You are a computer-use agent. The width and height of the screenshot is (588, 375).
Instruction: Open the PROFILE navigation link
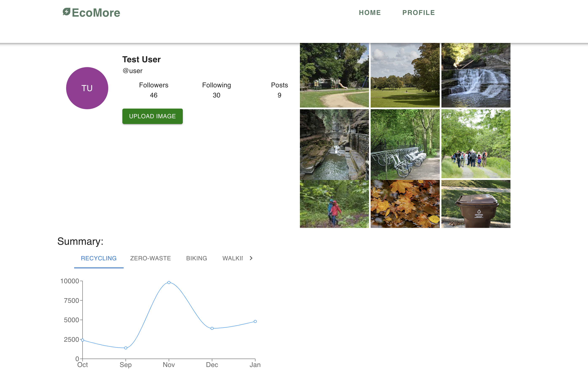[418, 13]
